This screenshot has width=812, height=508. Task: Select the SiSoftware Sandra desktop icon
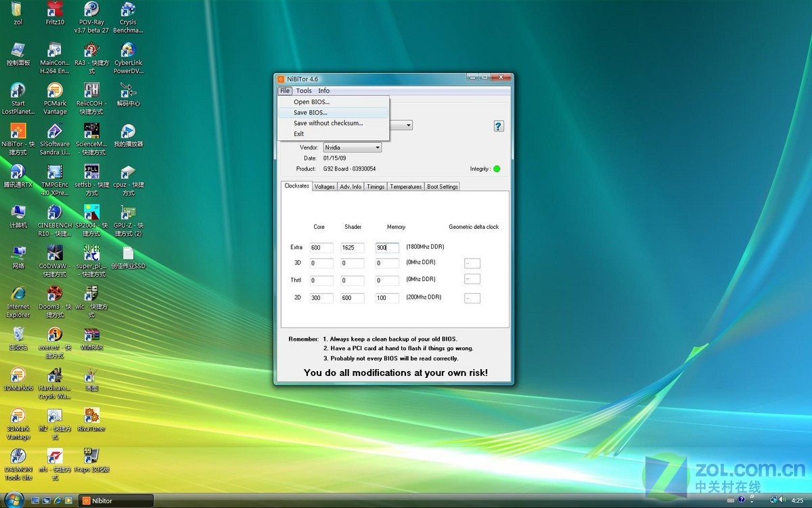55,140
